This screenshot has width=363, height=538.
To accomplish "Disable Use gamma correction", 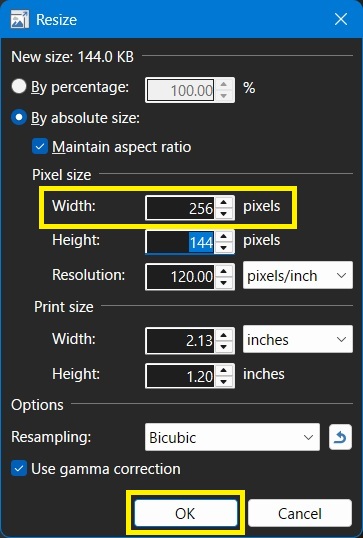I will tap(19, 469).
